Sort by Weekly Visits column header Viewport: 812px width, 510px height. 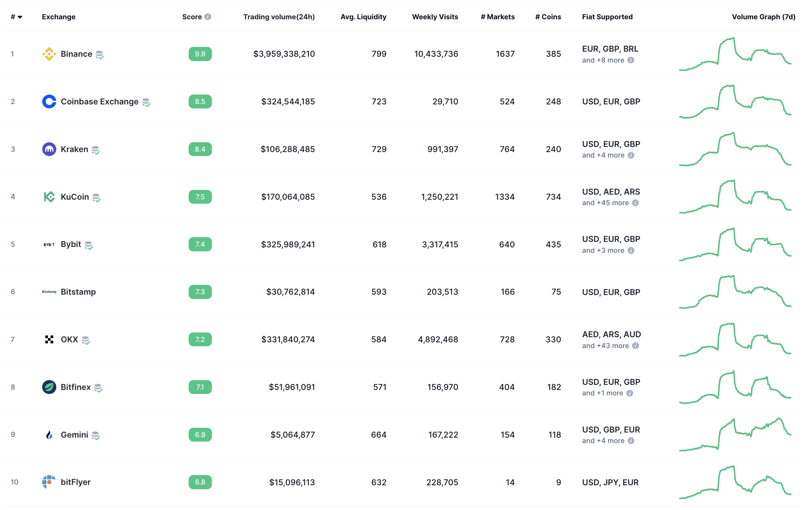(x=435, y=17)
